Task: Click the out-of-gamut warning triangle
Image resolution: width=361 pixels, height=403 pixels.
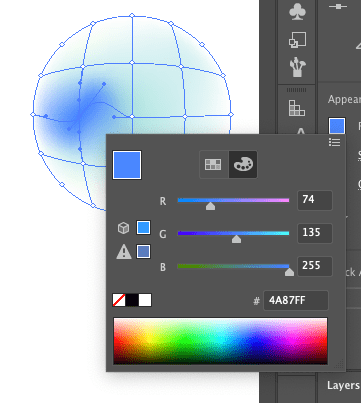Action: tap(124, 252)
